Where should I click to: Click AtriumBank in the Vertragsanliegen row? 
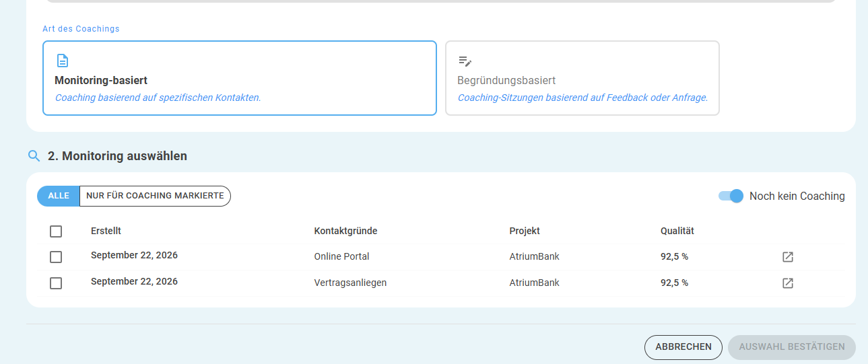535,283
